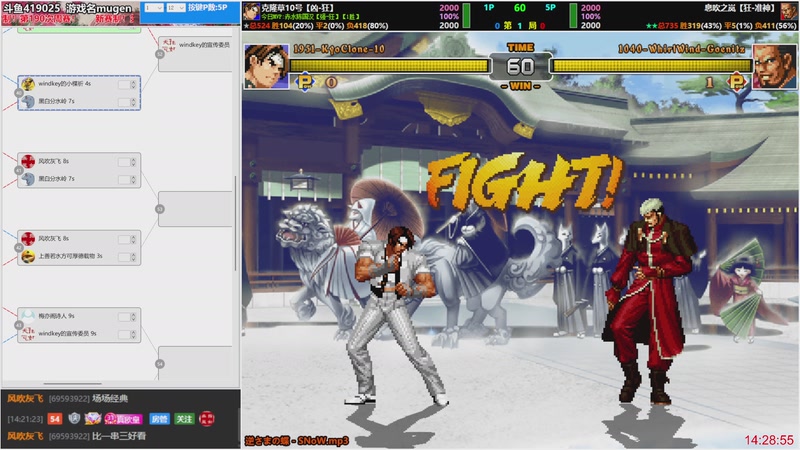Select the match number 52 badge

pyautogui.click(x=160, y=54)
